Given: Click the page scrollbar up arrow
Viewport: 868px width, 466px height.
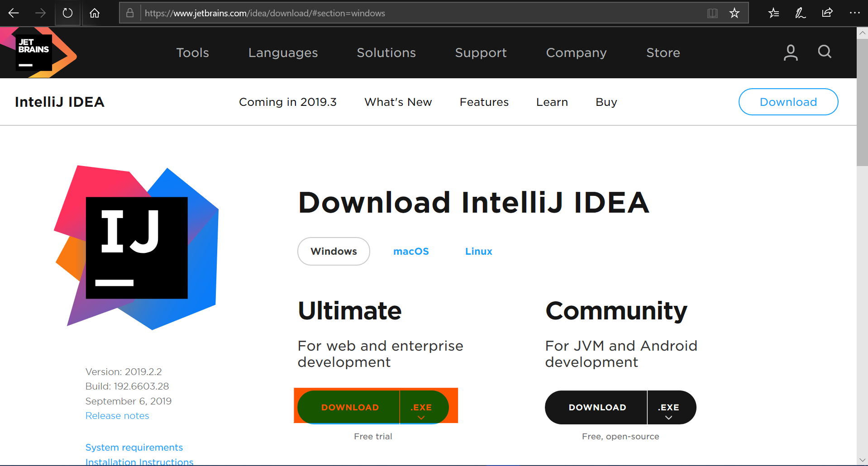Looking at the screenshot, I should click(x=862, y=33).
